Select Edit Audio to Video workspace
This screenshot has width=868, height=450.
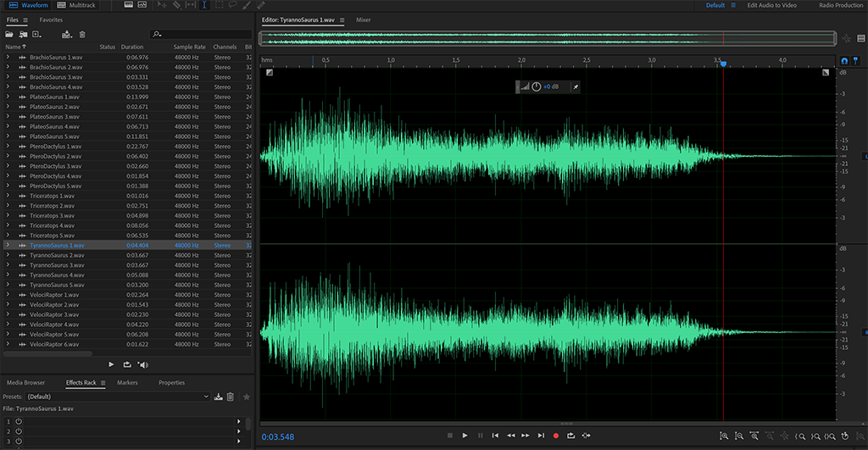pos(771,5)
